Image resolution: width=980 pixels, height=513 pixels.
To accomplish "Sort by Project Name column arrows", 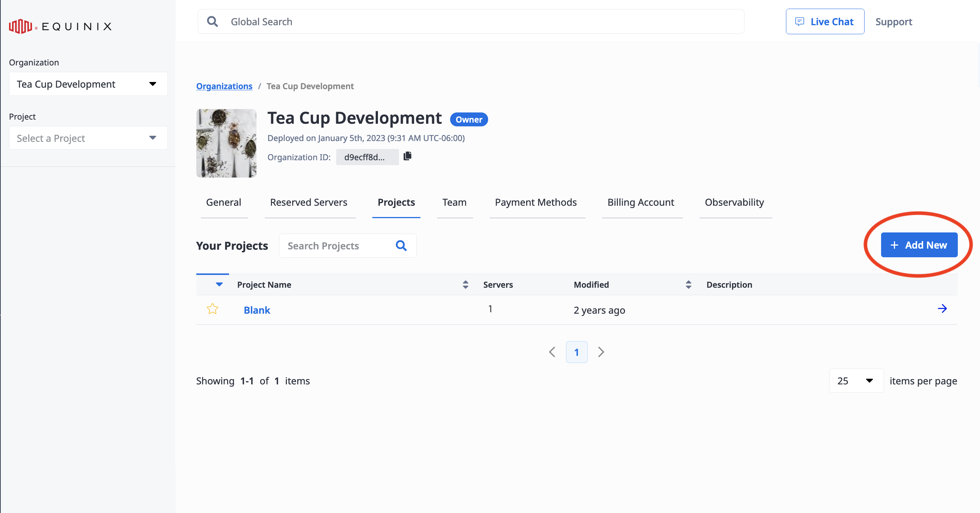I will pyautogui.click(x=465, y=285).
